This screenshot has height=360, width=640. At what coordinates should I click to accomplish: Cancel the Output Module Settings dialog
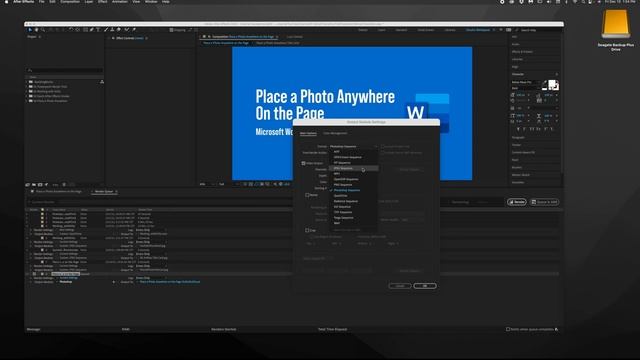pyautogui.click(x=400, y=286)
